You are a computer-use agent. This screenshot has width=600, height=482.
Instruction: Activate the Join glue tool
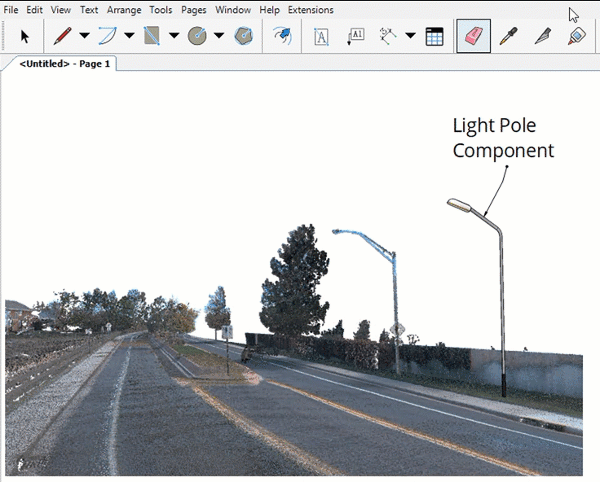tap(575, 36)
